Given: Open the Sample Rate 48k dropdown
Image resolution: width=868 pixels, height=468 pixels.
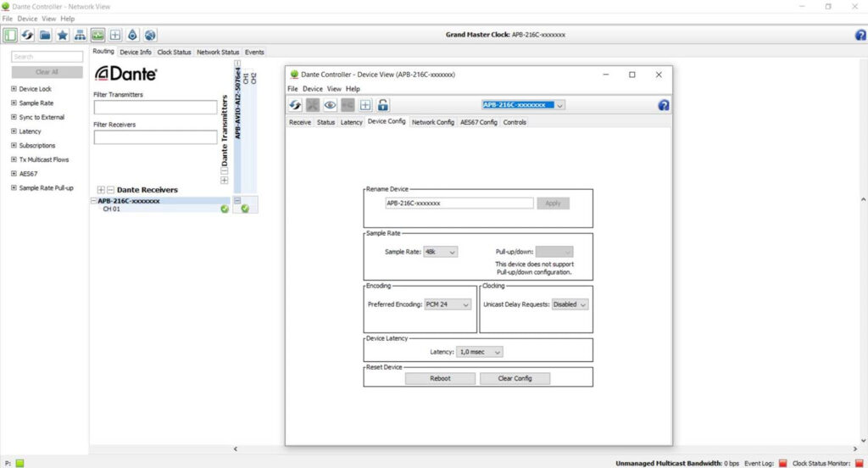Looking at the screenshot, I should click(440, 252).
